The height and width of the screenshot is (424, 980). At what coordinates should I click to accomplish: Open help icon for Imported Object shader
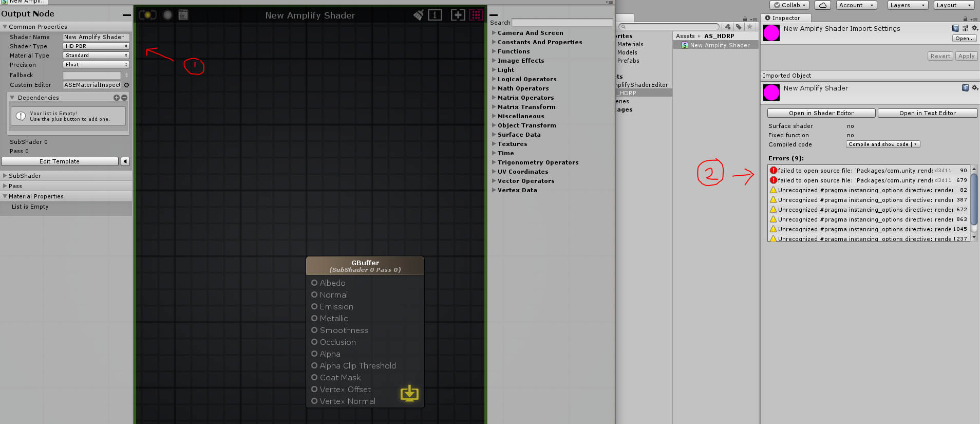(965, 88)
